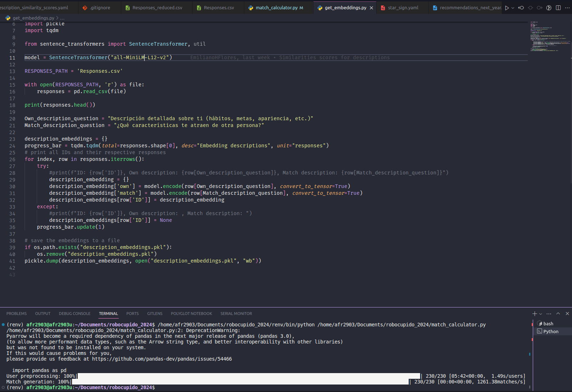Image resolution: width=572 pixels, height=392 pixels.
Task: Click the match_calculator.py path in terminal command
Action: tap(402, 325)
